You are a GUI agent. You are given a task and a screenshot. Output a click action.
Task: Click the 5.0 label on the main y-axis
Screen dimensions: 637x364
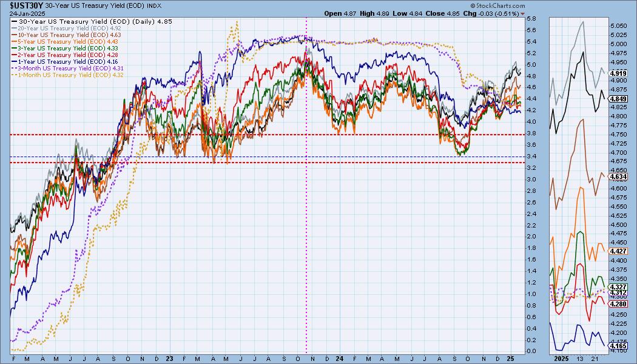(531, 64)
